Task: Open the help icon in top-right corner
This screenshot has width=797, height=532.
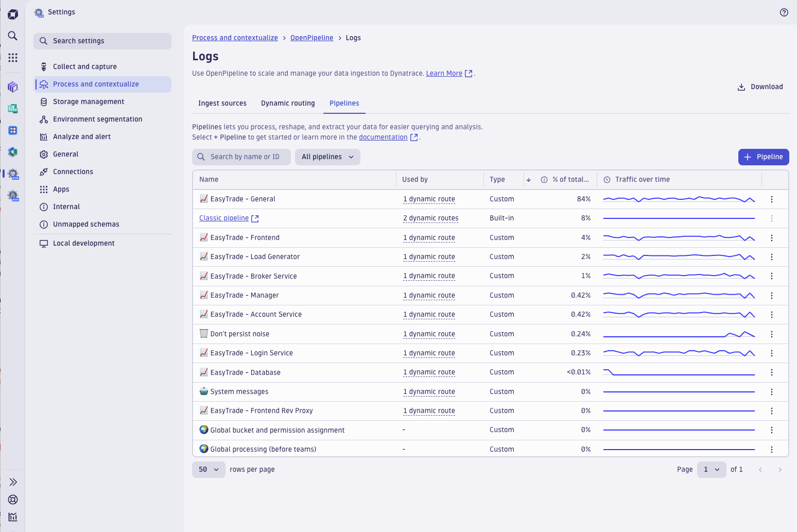Action: tap(784, 12)
